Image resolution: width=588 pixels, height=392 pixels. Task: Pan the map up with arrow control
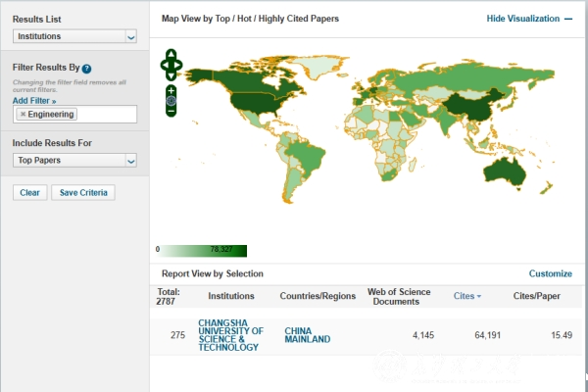(171, 55)
